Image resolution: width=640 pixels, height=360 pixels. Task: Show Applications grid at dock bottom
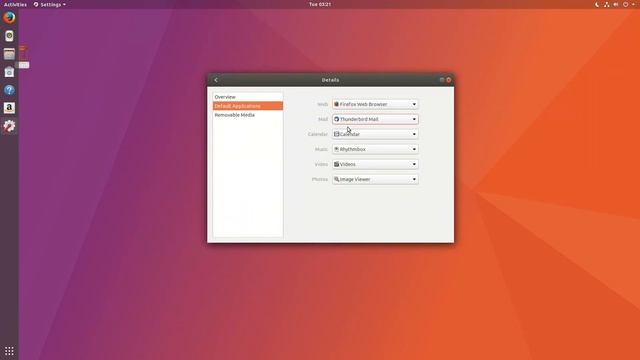coord(9,351)
